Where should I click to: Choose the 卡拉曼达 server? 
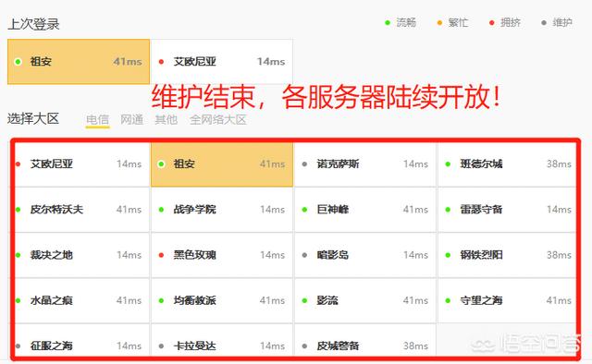(x=222, y=341)
